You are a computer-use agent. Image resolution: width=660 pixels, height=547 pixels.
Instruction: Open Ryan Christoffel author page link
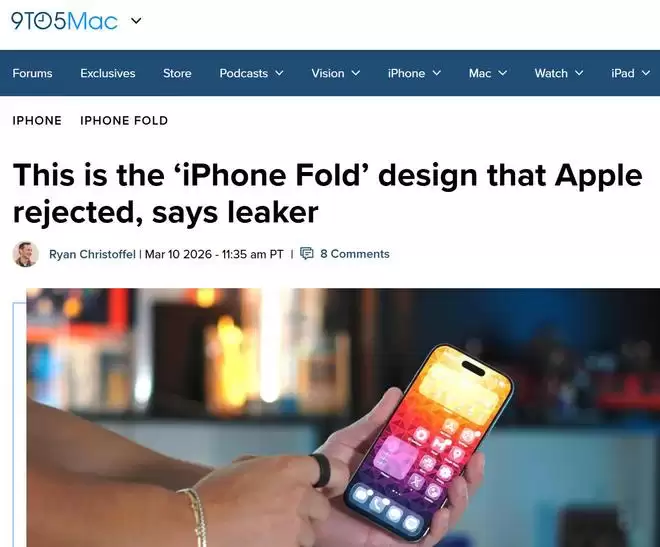click(x=92, y=254)
